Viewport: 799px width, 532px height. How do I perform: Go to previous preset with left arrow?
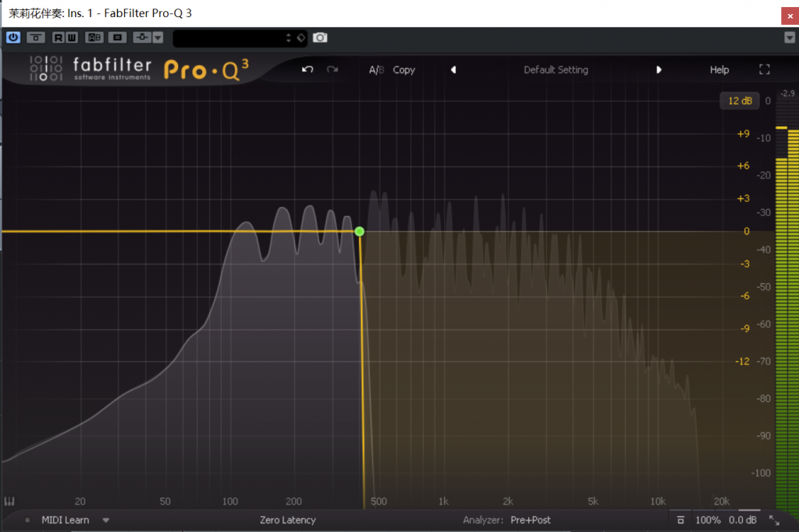click(453, 69)
